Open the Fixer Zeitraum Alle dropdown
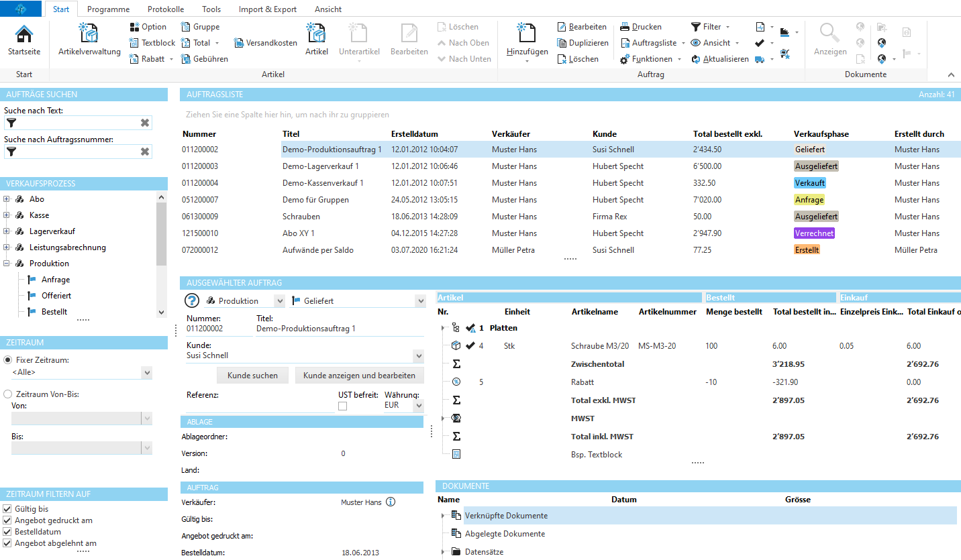This screenshot has width=961, height=560. [x=147, y=372]
